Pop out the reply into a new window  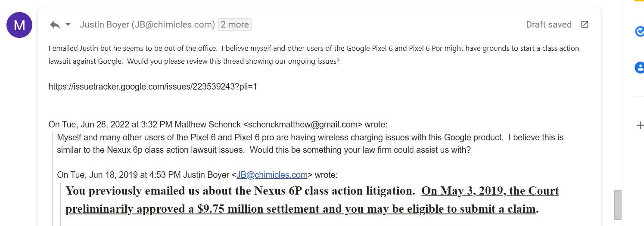pyautogui.click(x=585, y=25)
